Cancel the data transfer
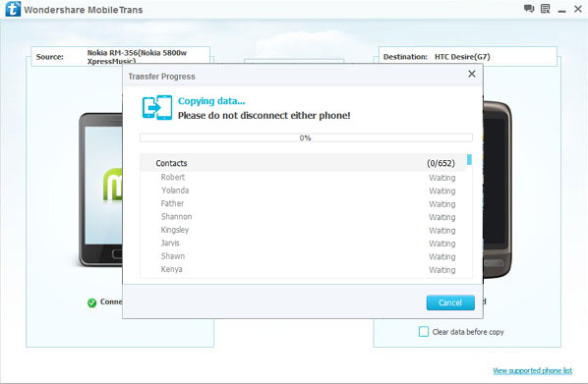The image size is (588, 384). (450, 302)
